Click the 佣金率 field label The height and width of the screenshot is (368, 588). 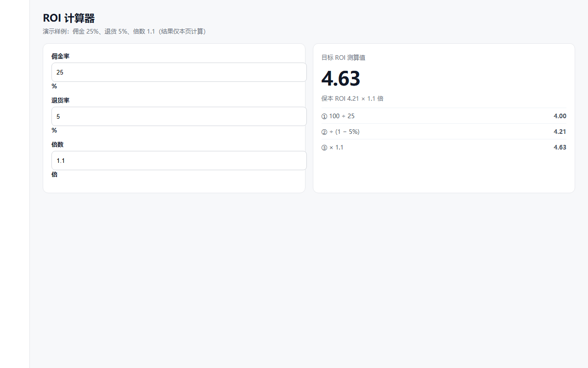pos(60,56)
